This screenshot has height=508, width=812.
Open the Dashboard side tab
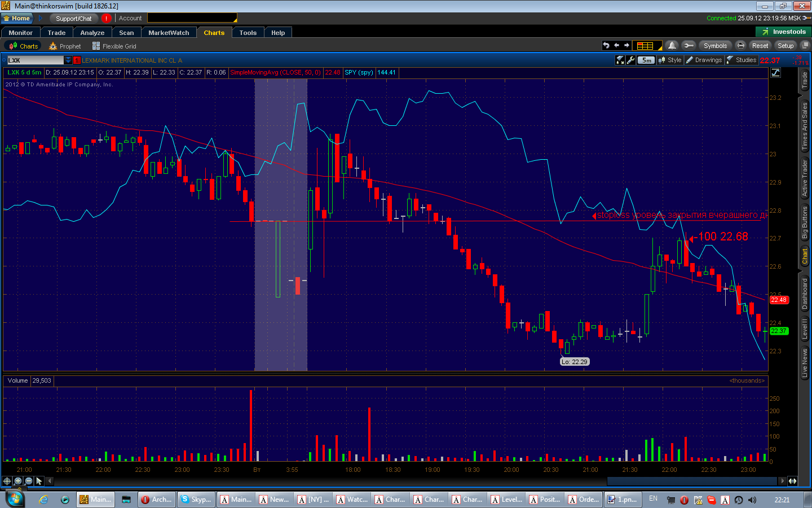click(x=805, y=294)
